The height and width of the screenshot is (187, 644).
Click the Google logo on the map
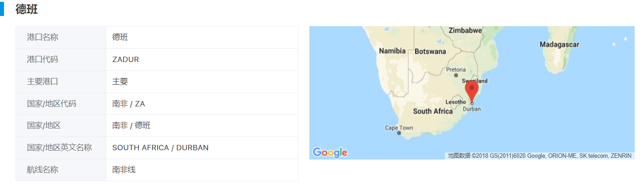330,152
